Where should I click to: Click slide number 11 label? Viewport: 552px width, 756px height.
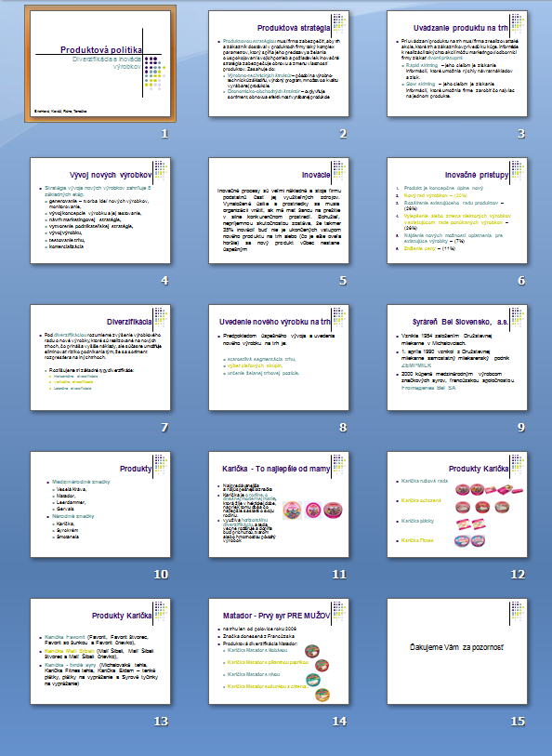click(x=339, y=575)
